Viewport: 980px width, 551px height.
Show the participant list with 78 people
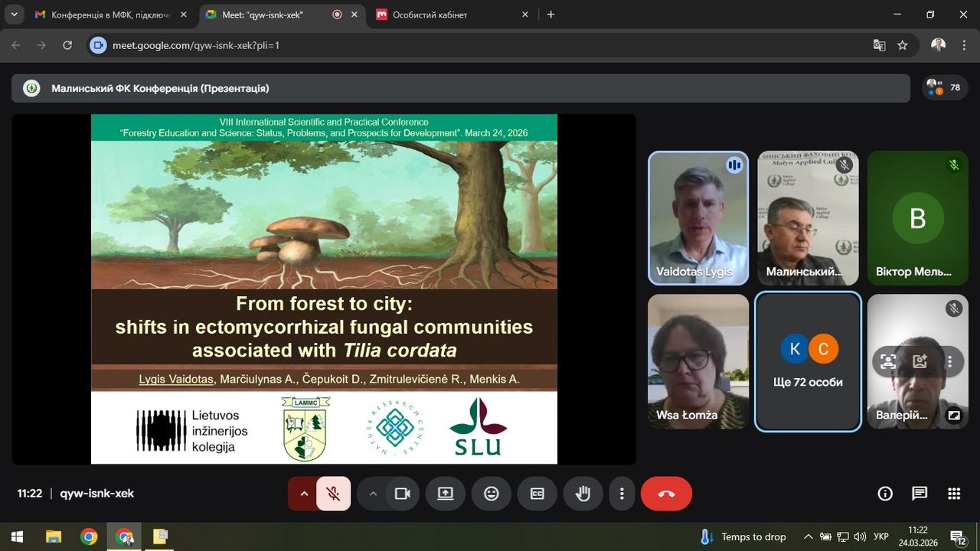point(945,88)
